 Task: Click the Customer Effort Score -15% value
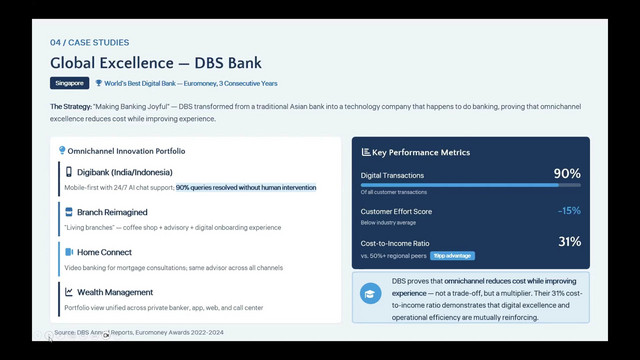pos(569,211)
